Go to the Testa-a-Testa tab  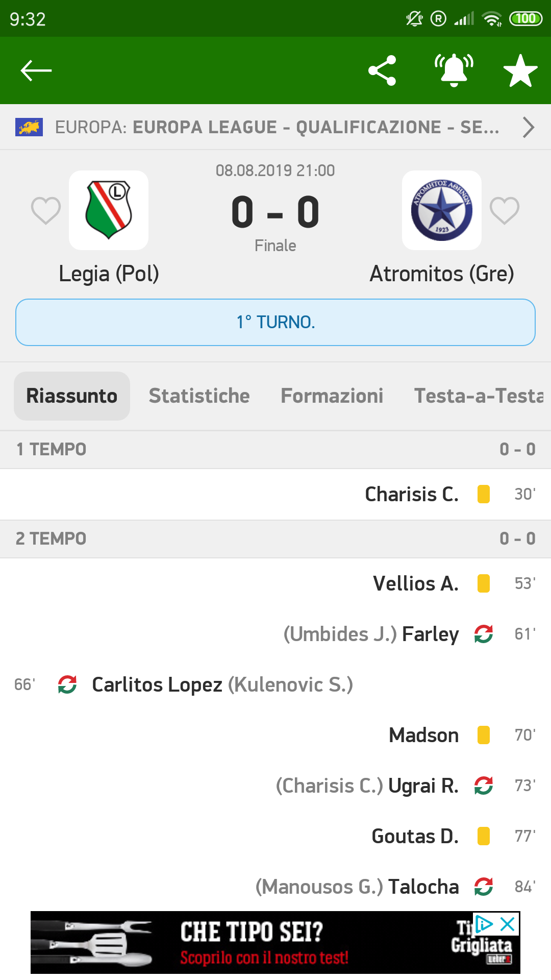[x=480, y=396]
